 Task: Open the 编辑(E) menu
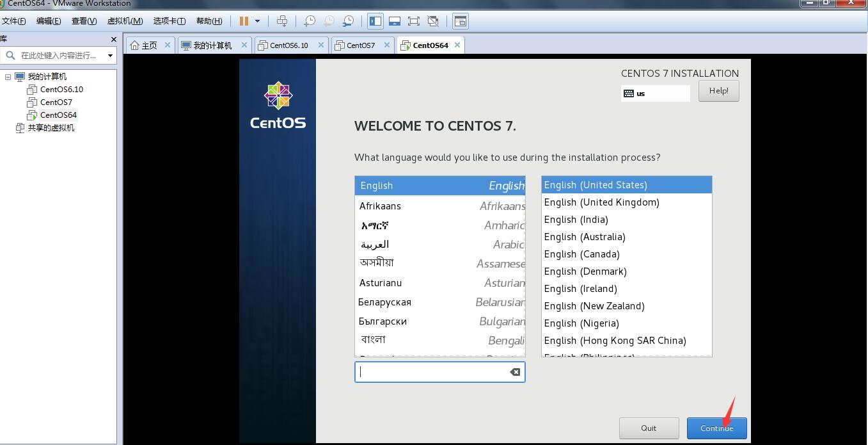49,21
